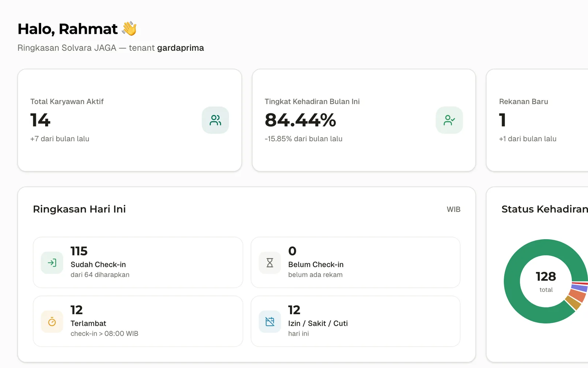Screen dimensions: 588x368
Task: Open the Izin / Sakit / Cuti card
Action: (x=355, y=321)
